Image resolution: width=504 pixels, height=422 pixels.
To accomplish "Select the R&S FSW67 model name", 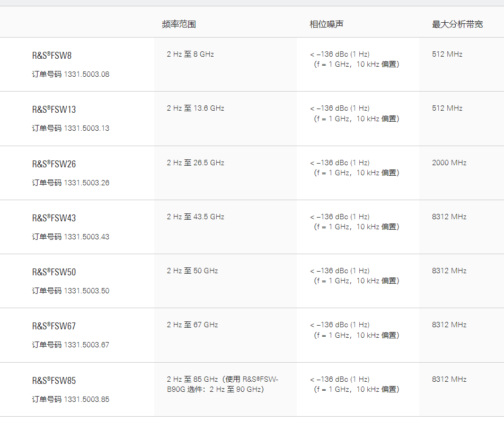I will click(x=54, y=326).
